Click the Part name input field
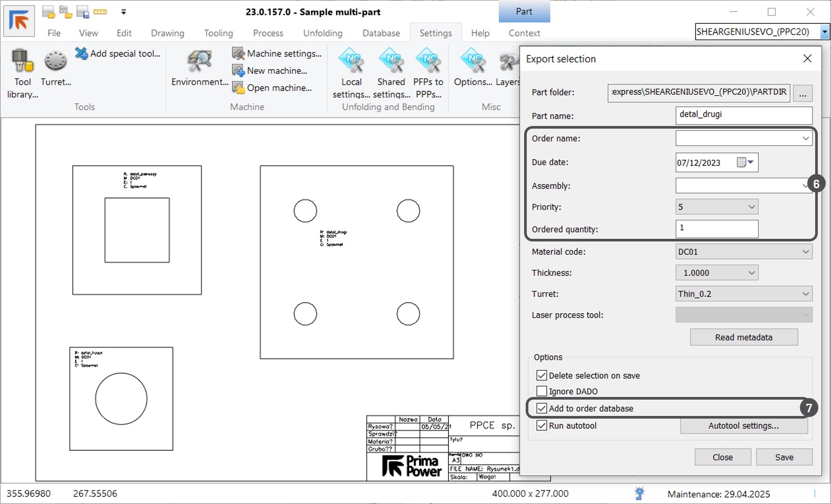Screen dimensions: 831x504 743,115
